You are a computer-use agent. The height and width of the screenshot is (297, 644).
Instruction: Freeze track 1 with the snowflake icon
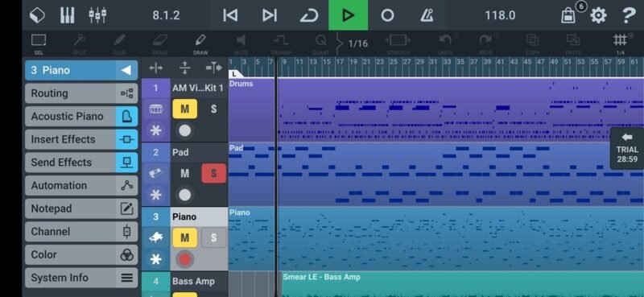pos(155,130)
